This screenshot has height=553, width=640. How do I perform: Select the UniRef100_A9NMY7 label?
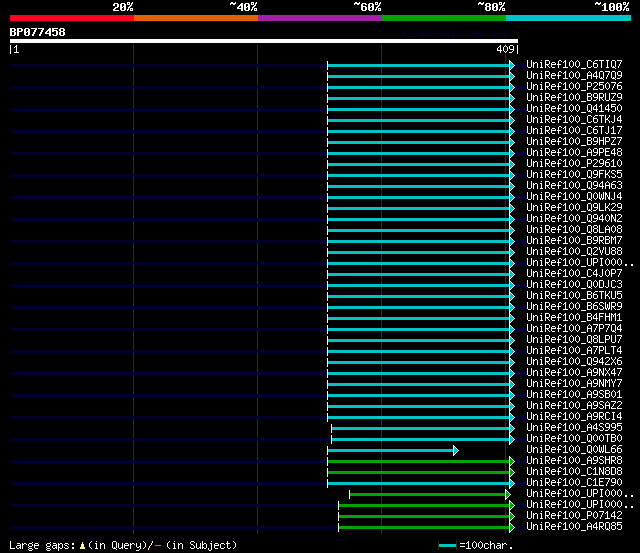(x=574, y=384)
